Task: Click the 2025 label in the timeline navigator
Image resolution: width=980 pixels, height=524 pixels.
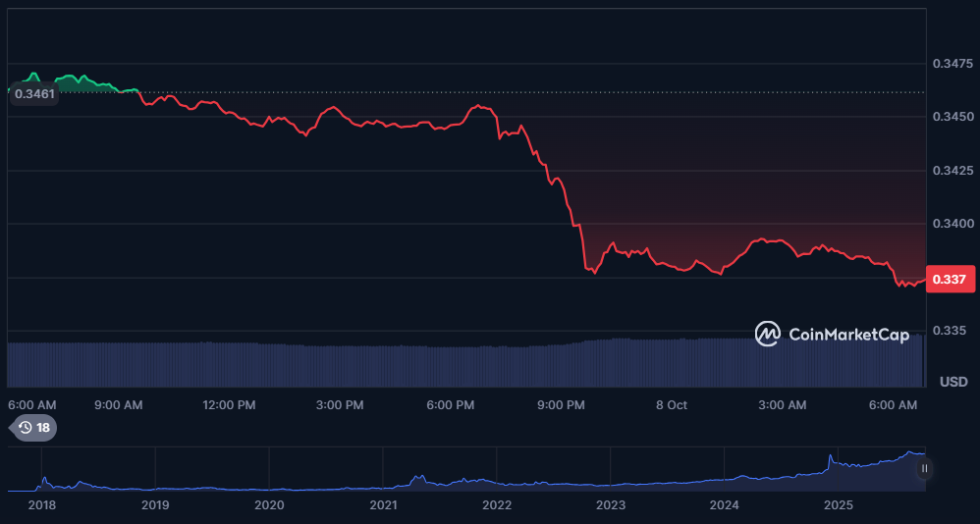Action: (839, 504)
